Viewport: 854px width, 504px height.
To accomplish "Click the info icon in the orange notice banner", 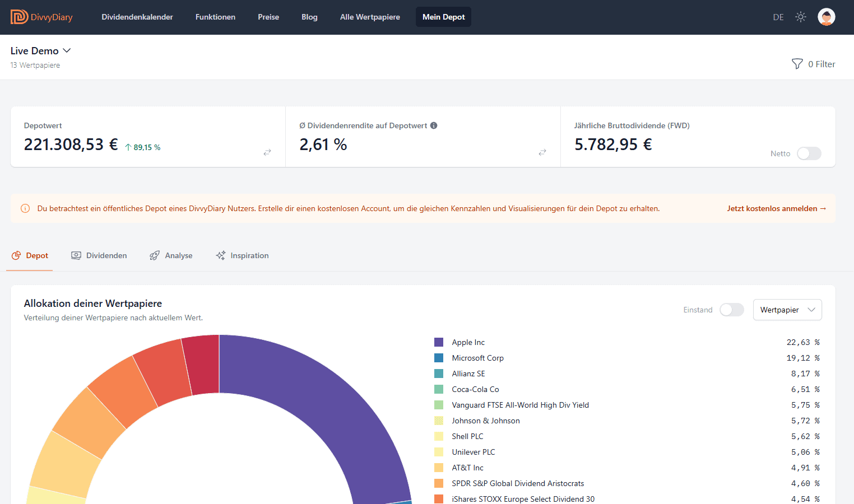I will (x=25, y=208).
